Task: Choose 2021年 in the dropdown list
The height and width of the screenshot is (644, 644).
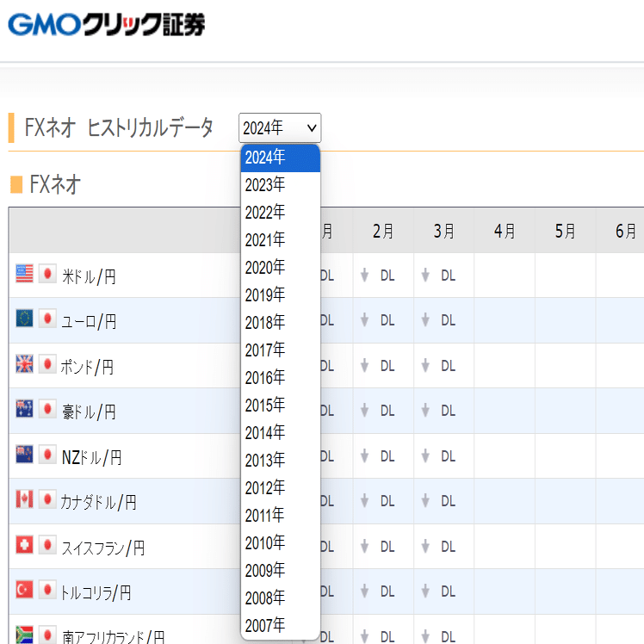Action: [x=281, y=240]
